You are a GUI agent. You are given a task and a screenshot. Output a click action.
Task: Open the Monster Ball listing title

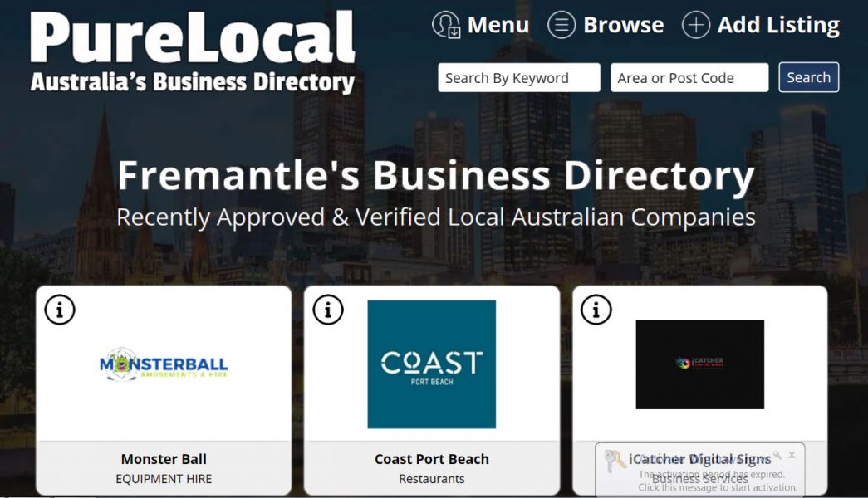click(x=164, y=459)
